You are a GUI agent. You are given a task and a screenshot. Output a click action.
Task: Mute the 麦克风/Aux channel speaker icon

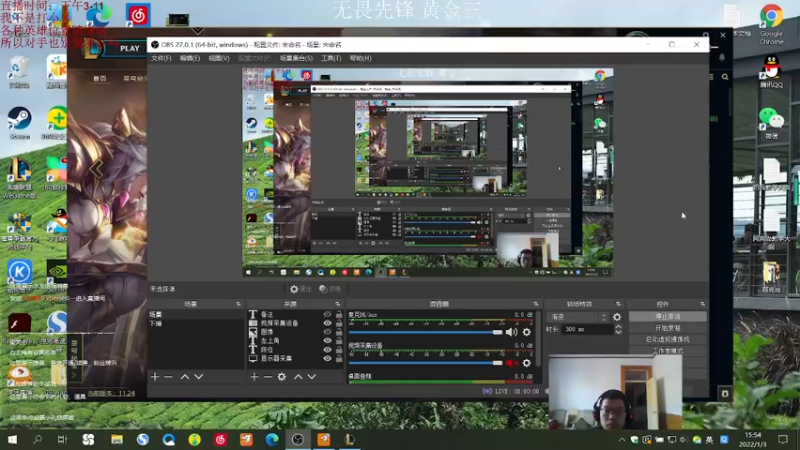coord(511,332)
